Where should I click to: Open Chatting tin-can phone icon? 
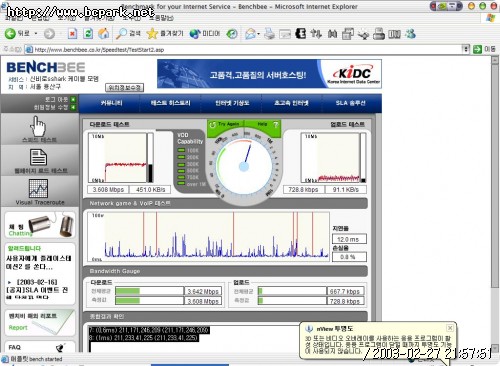[x=51, y=225]
